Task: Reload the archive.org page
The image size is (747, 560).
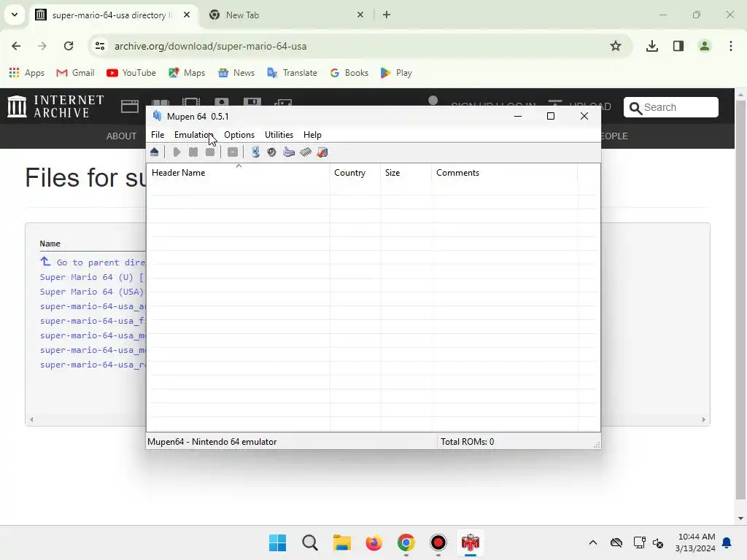Action: (x=69, y=46)
